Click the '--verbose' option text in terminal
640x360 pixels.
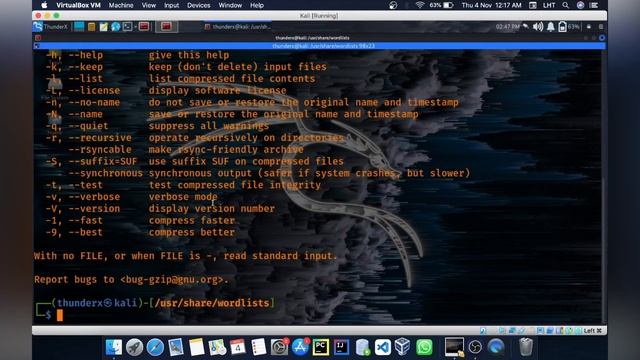click(x=94, y=197)
